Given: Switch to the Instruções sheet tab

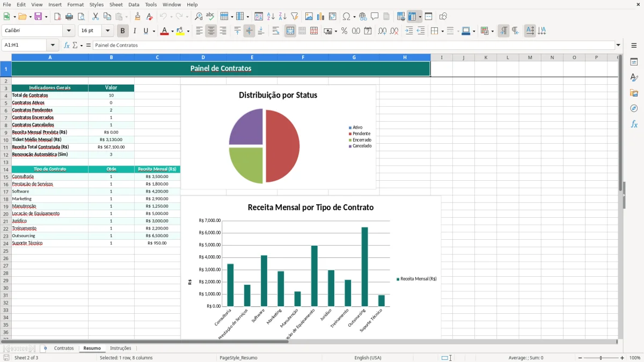Looking at the screenshot, I should tap(120, 348).
